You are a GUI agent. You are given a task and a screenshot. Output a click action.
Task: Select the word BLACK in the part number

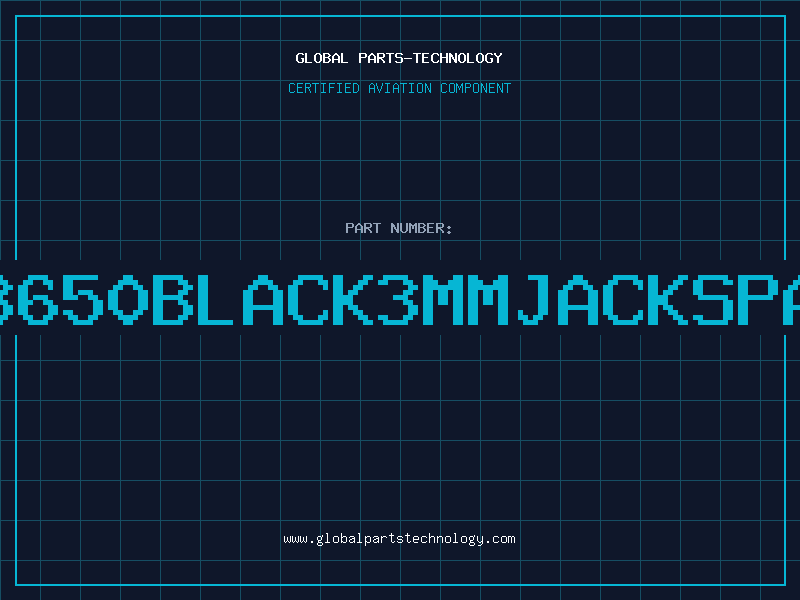263,299
